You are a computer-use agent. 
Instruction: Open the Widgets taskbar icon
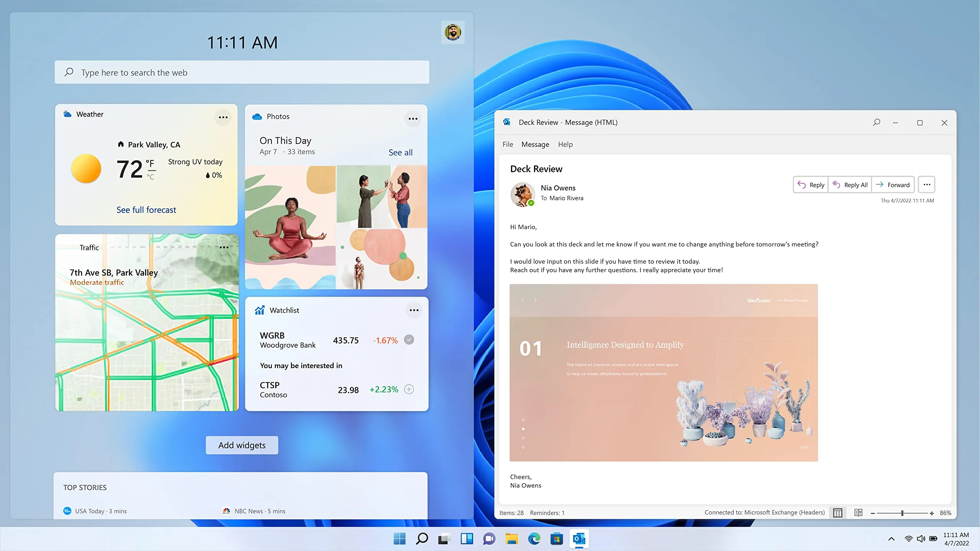467,539
